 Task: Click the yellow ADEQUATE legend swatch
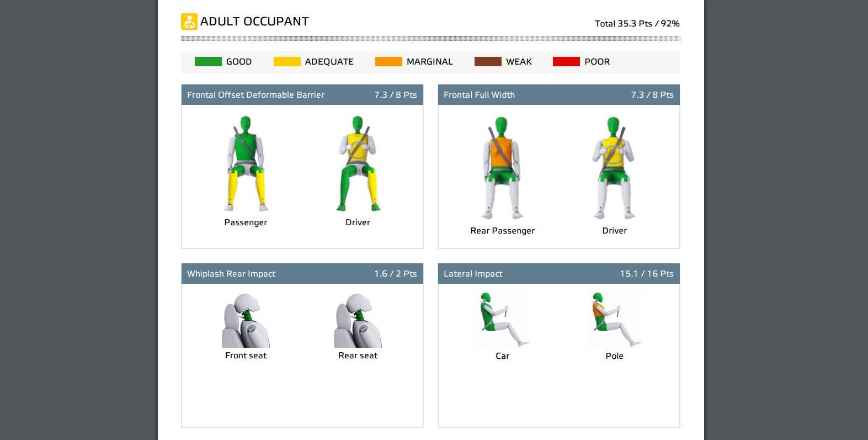[x=287, y=62]
